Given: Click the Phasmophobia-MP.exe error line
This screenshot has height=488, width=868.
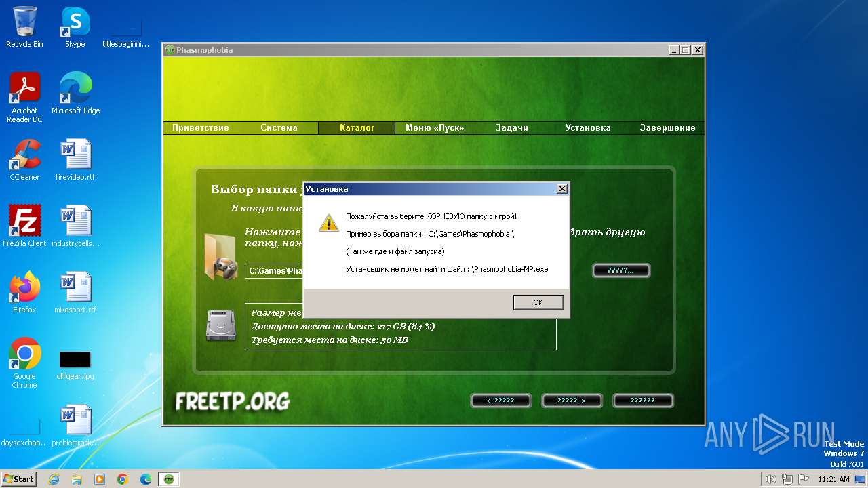Looking at the screenshot, I should pos(447,269).
